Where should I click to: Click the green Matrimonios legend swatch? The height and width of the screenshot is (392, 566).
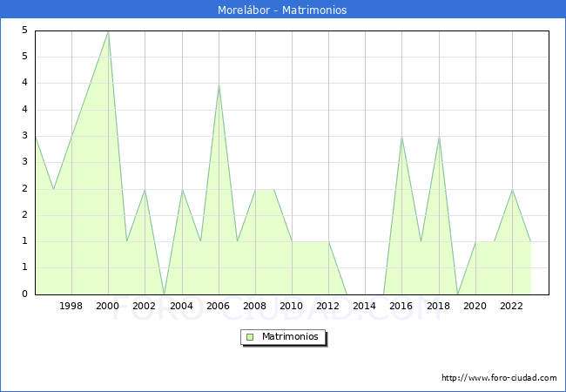[249, 337]
